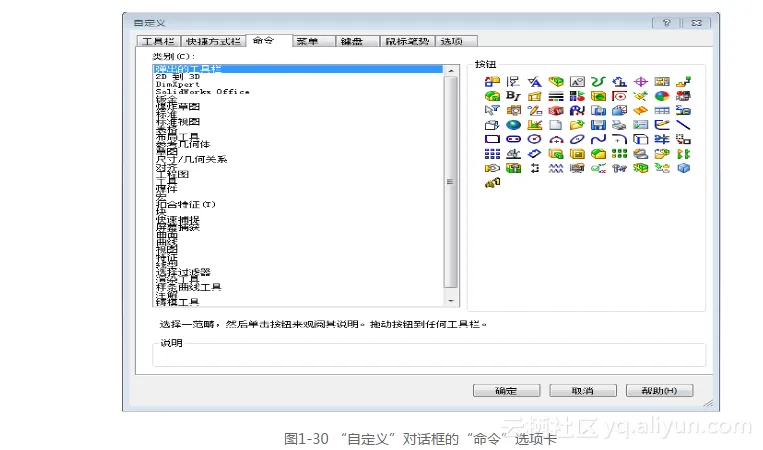Select the rectangle sketch icon

point(492,139)
